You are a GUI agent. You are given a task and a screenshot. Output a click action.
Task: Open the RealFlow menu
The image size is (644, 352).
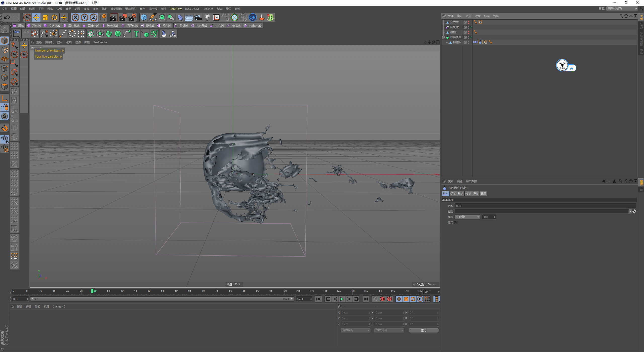[x=175, y=9]
